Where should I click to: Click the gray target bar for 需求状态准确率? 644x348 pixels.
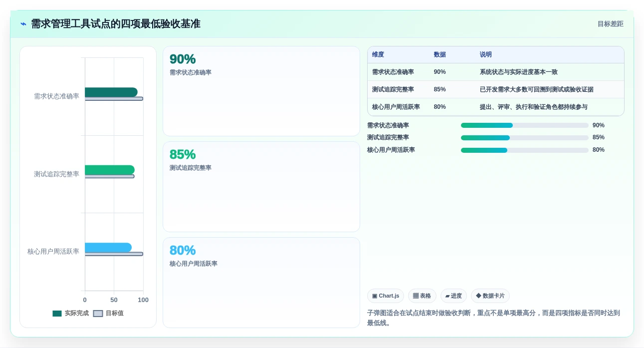(x=114, y=99)
